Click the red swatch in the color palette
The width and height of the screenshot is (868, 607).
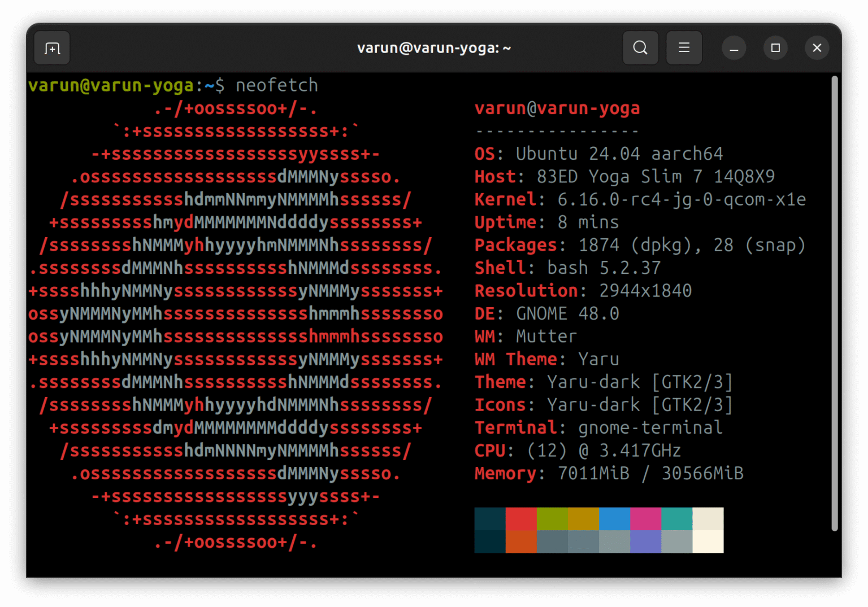point(521,519)
